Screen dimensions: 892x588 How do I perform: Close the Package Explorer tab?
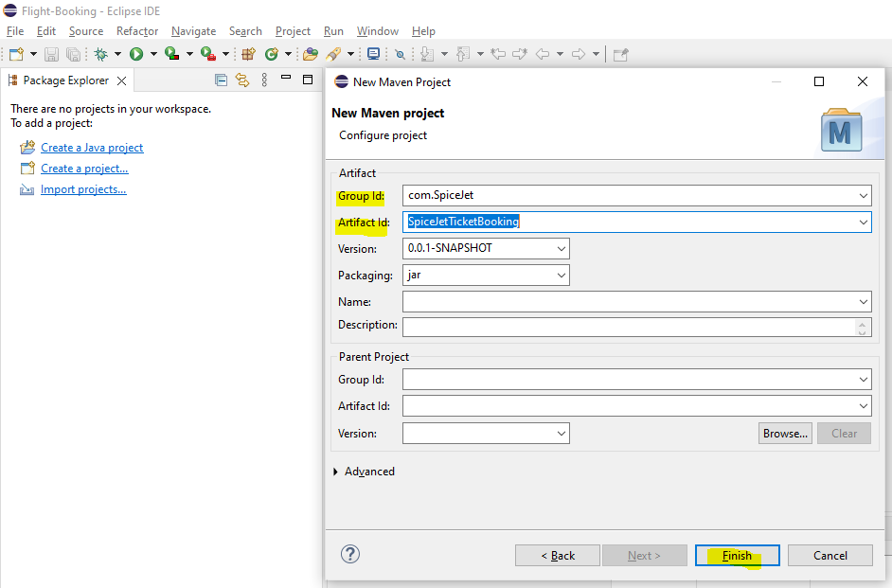(122, 80)
